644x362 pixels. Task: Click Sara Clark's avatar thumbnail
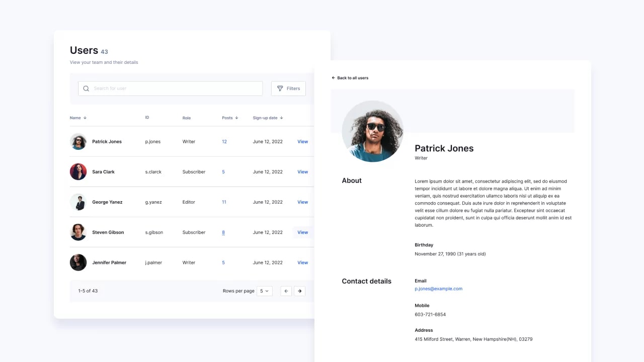click(x=78, y=172)
